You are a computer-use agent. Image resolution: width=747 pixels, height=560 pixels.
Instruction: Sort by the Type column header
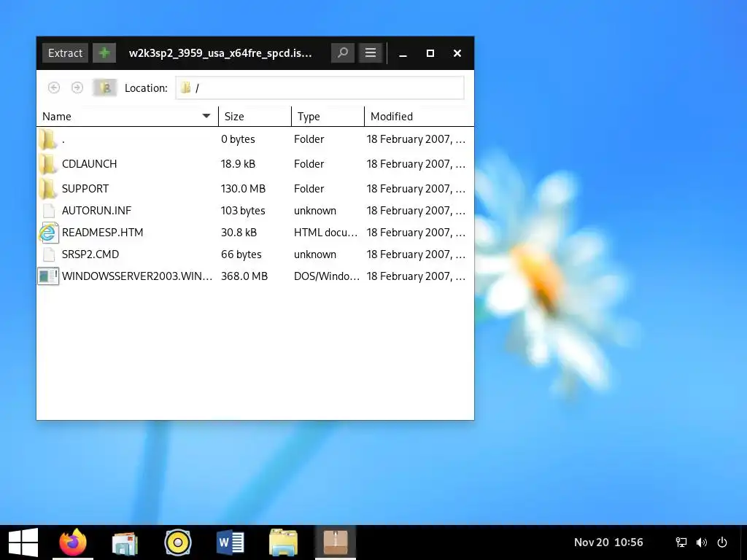[x=328, y=116]
